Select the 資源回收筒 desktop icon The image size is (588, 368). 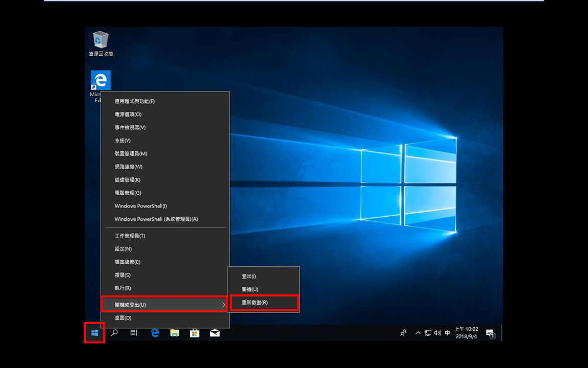coord(101,44)
